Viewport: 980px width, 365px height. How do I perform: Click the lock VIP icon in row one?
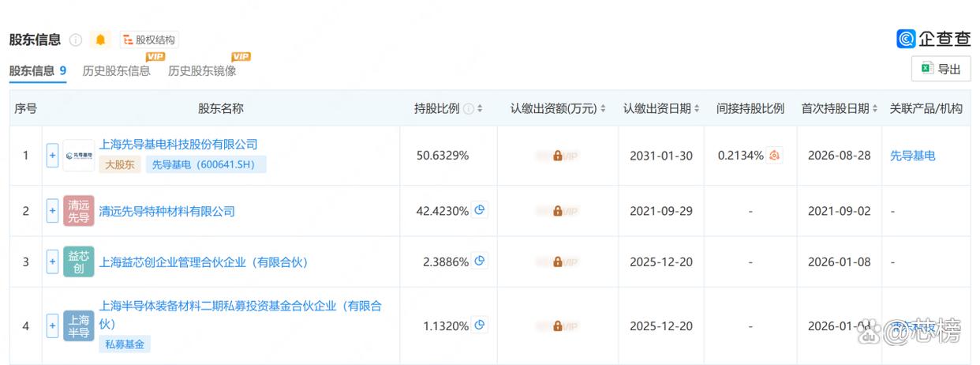pos(557,156)
